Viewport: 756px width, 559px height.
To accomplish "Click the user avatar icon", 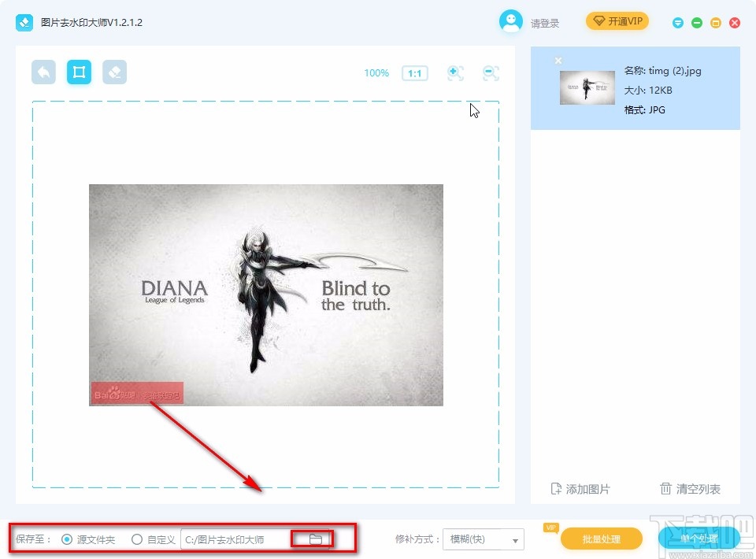I will [x=510, y=21].
